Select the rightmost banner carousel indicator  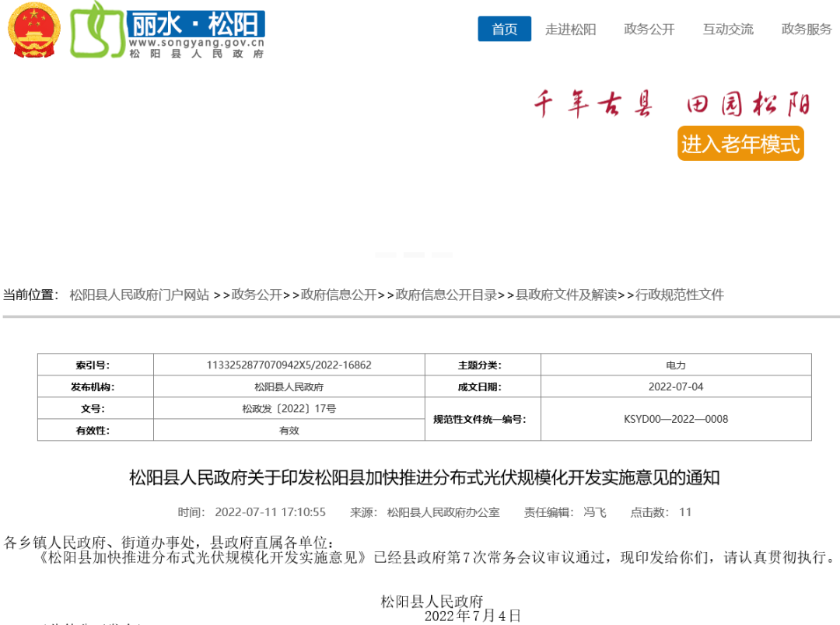click(442, 255)
